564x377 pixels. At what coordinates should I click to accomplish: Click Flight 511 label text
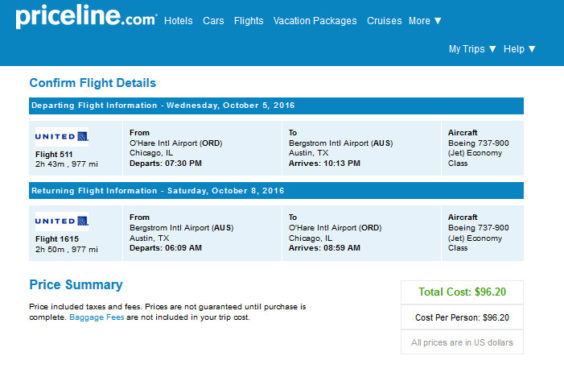coord(54,154)
